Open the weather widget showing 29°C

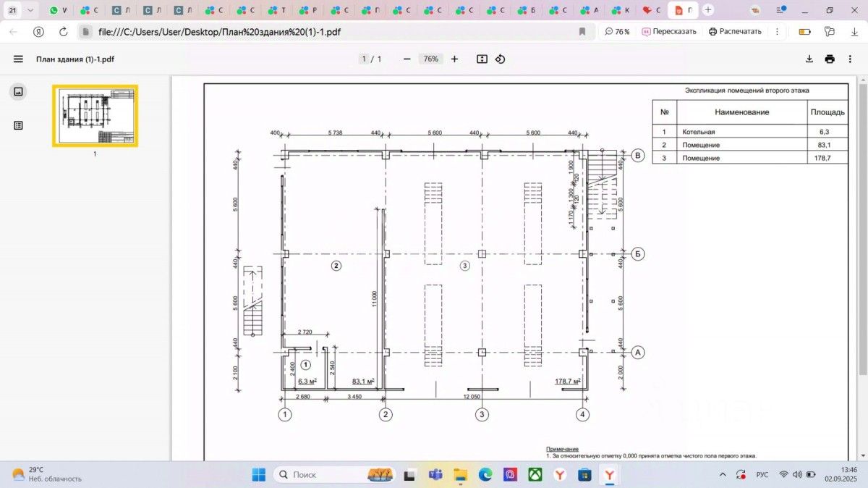pyautogui.click(x=46, y=475)
